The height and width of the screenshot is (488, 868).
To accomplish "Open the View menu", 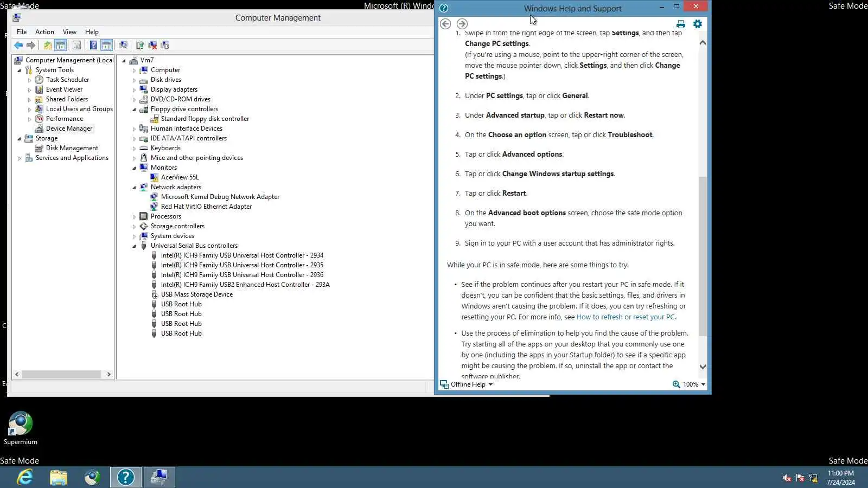I will (69, 32).
